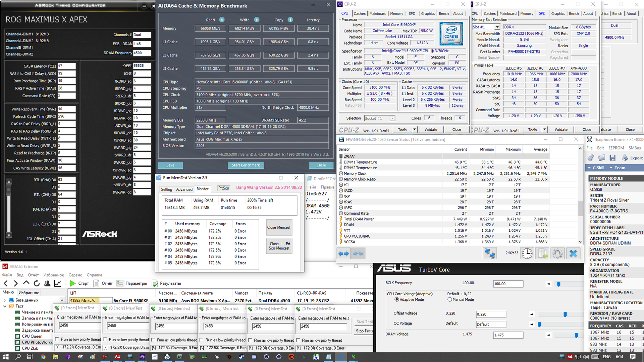Click the Close Memtest button
Viewport: 644px width, 362px height.
(279, 227)
